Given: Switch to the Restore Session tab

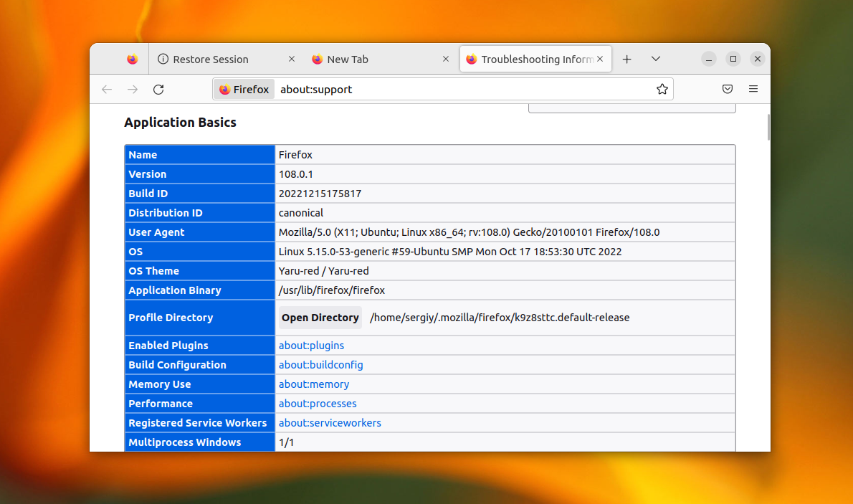Looking at the screenshot, I should point(210,60).
